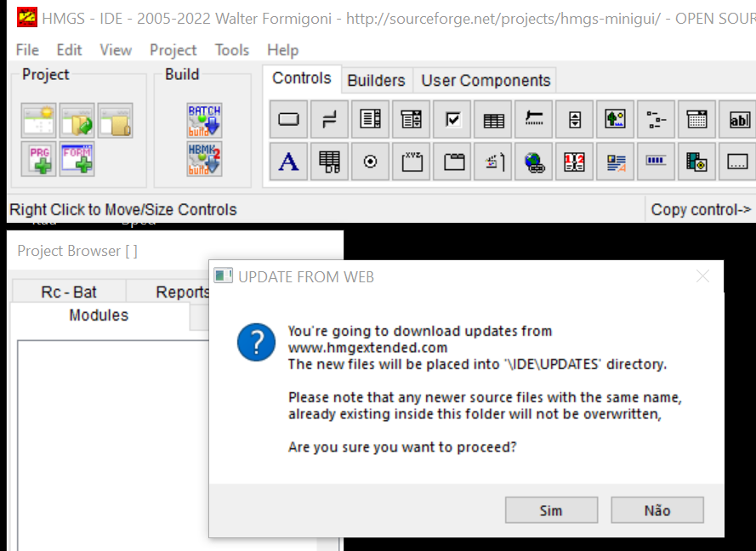Screen dimensions: 756x551
Task: Click the empty Modules list area
Action: pos(113,446)
